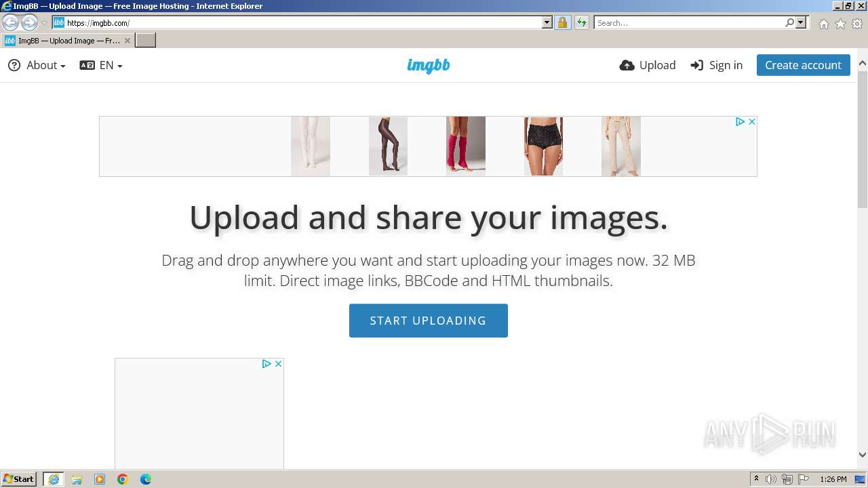Click the 1:26 PM taskbar clock
868x488 pixels.
[x=833, y=479]
